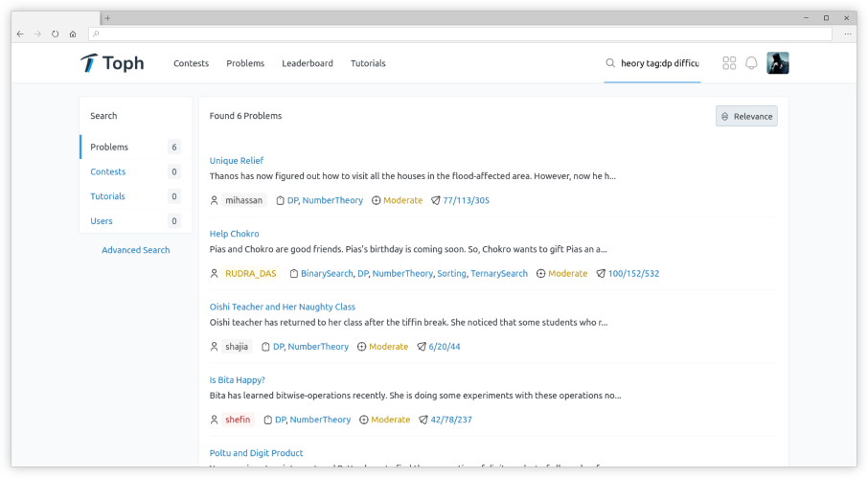Open the browser three-dots menu

[848, 34]
